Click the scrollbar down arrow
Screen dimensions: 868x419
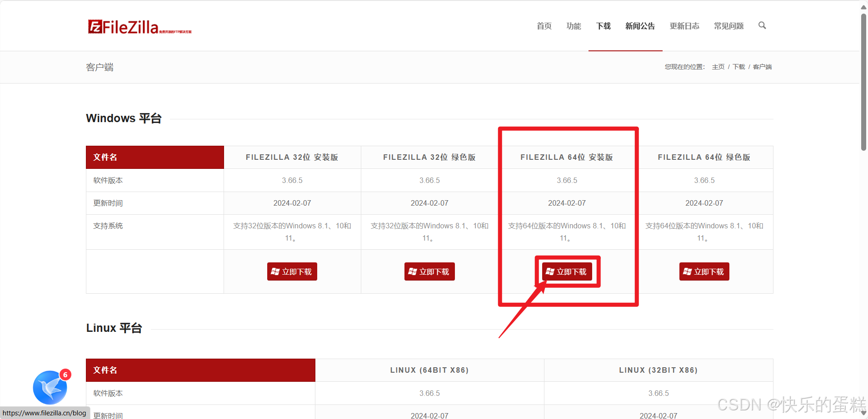coord(863,413)
